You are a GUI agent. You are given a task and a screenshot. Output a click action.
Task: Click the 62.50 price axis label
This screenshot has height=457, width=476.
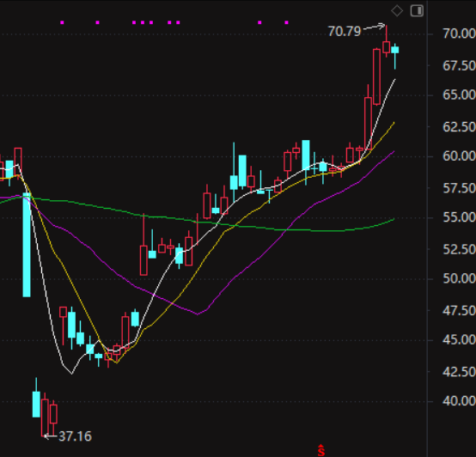click(459, 127)
